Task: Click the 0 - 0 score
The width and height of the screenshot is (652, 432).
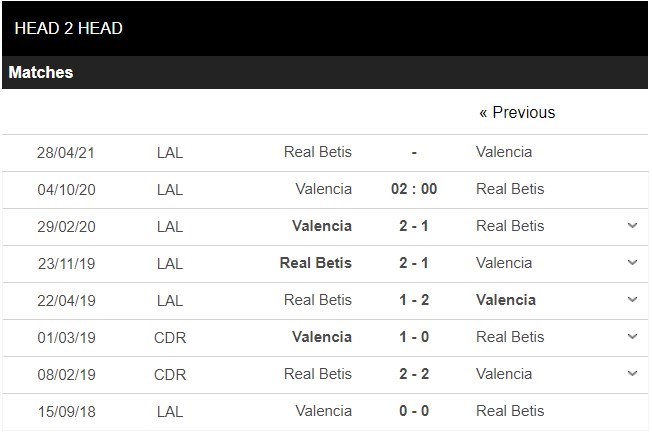Action: click(x=414, y=411)
